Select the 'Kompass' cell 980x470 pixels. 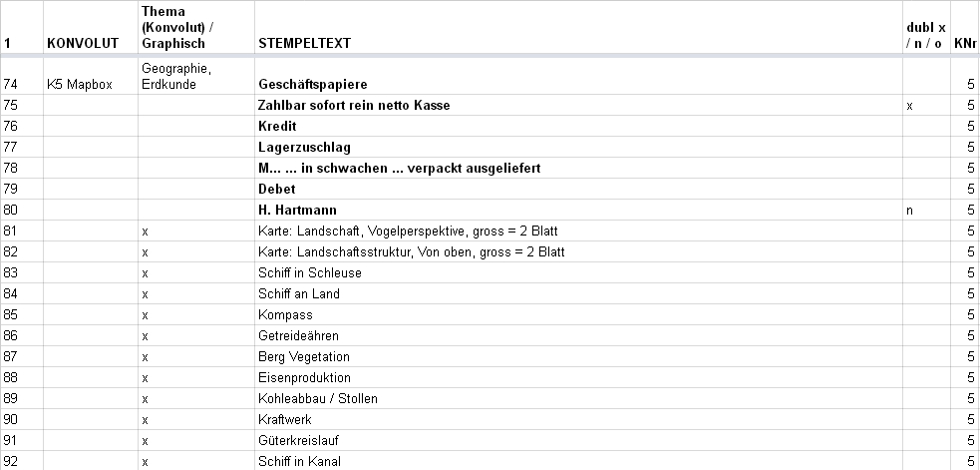pyautogui.click(x=578, y=314)
